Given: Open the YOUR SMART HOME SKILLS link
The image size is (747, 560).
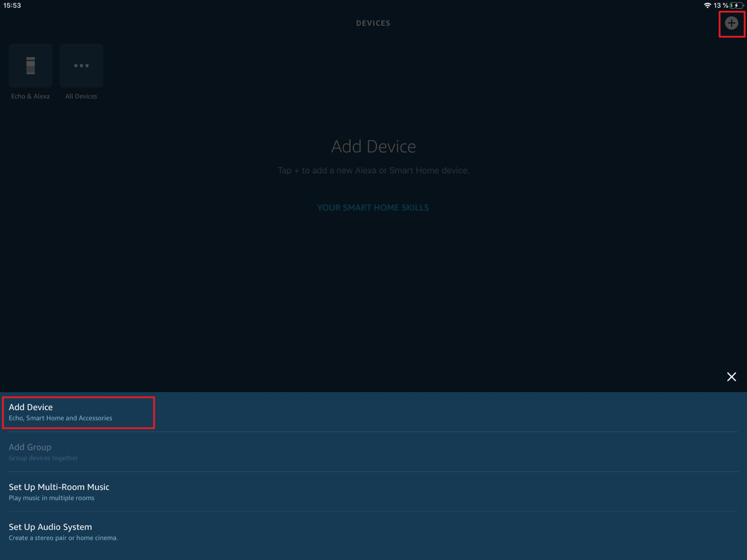Looking at the screenshot, I should pos(373,208).
